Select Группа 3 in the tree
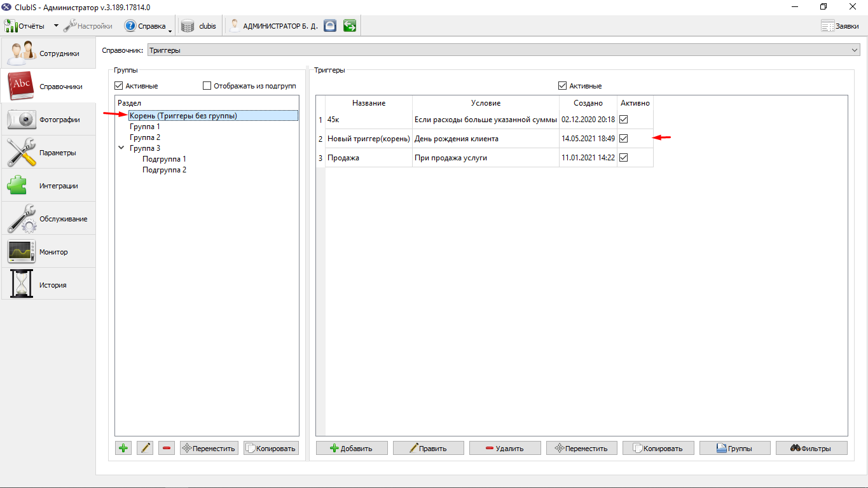 click(x=145, y=148)
